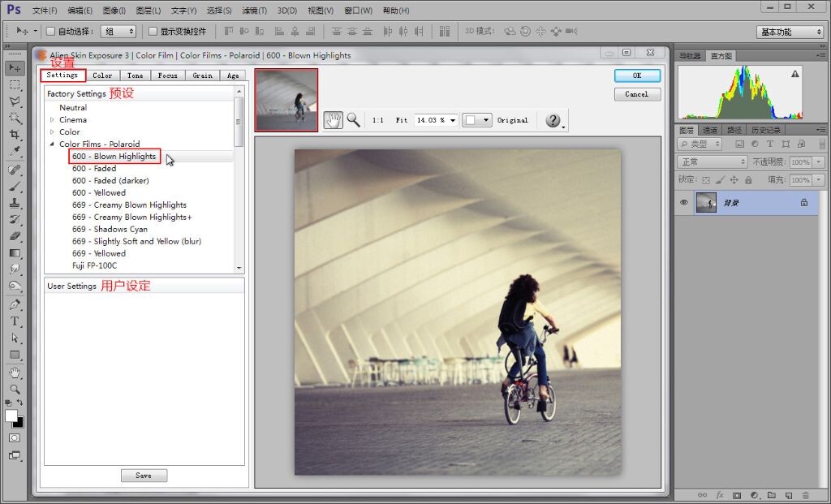Click Save under User Settings
Screen dimensions: 831x504
[x=144, y=476]
